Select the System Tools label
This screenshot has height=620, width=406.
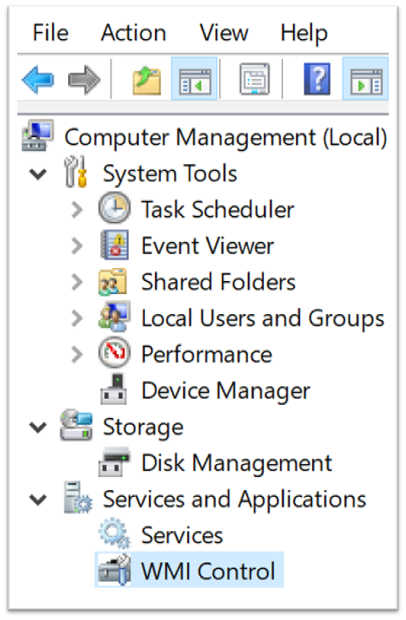170,174
